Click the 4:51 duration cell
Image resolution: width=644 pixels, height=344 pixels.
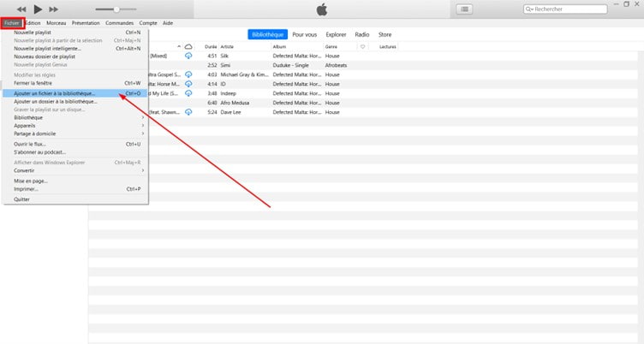point(212,56)
